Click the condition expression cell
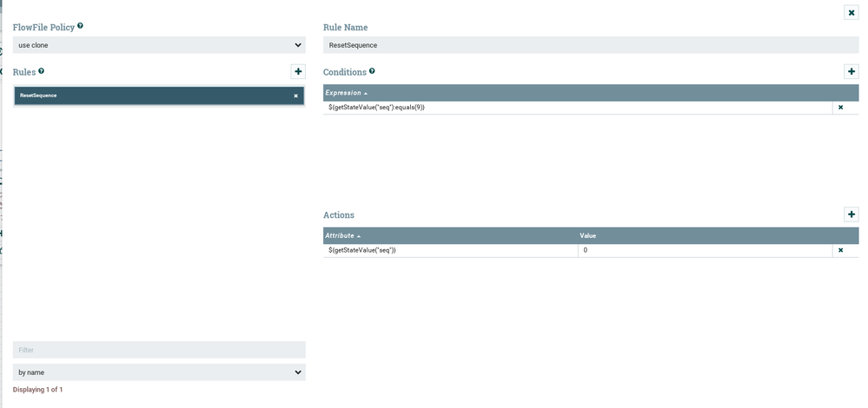This screenshot has width=868, height=408. click(x=573, y=107)
